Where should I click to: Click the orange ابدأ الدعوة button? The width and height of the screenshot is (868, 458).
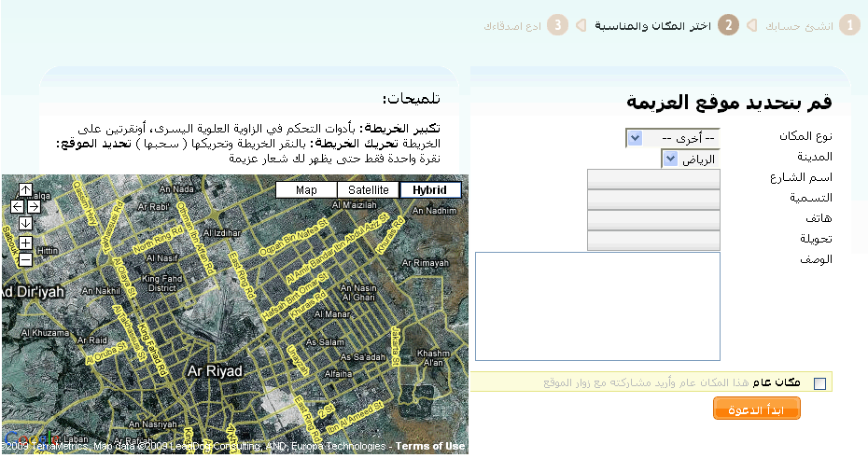click(757, 409)
